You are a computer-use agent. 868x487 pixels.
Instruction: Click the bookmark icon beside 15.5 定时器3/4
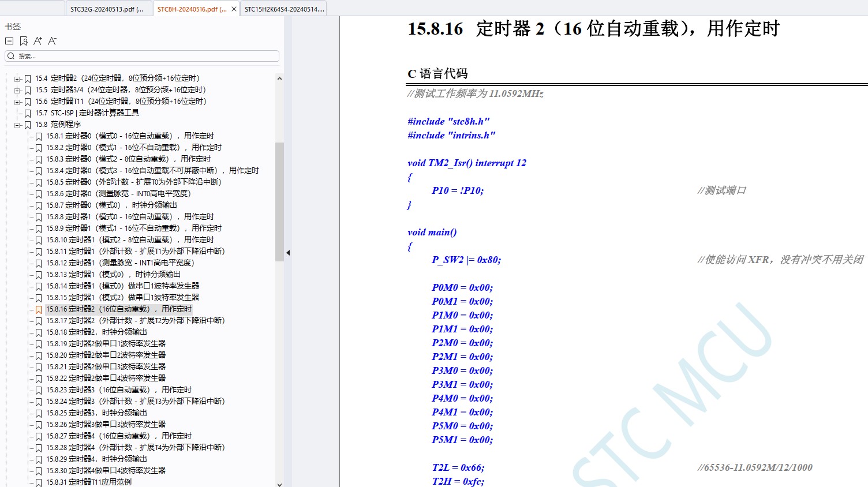point(27,90)
